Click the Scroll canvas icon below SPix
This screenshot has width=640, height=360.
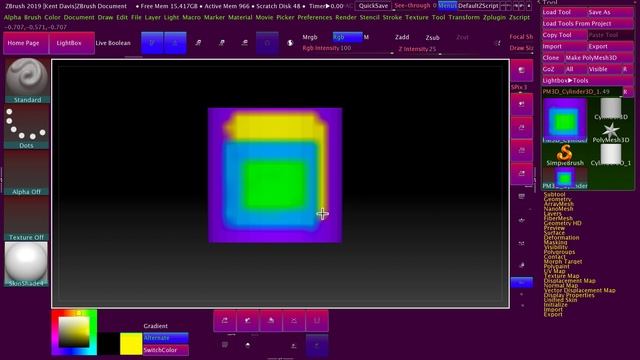click(x=522, y=104)
